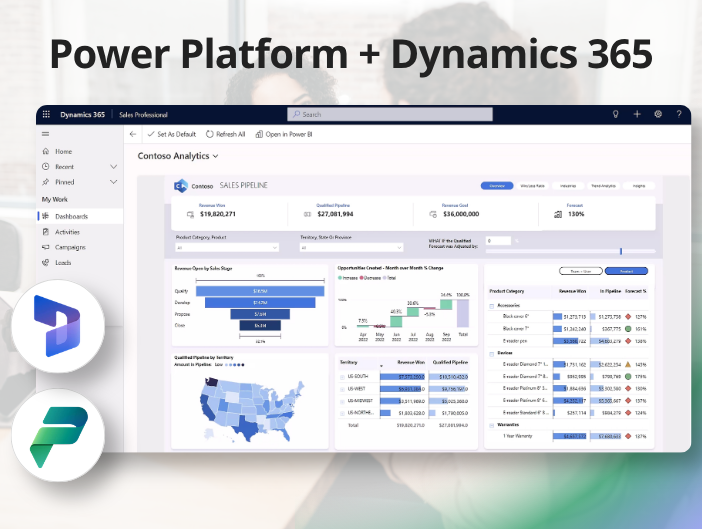Click the Contoso logo in report

pyautogui.click(x=181, y=186)
